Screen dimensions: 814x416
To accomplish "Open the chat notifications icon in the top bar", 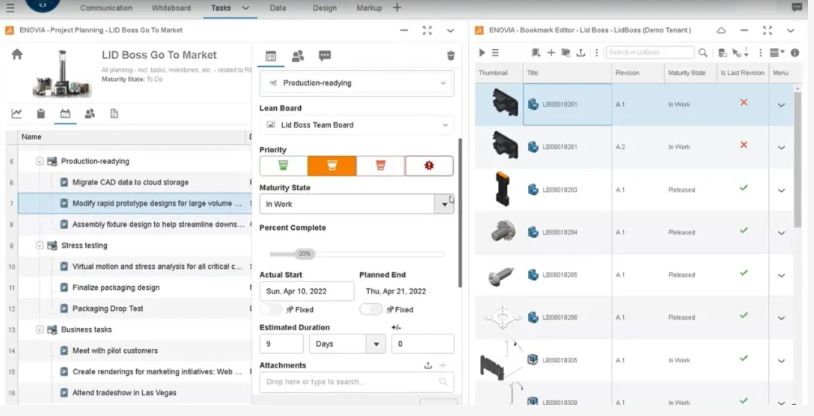I will pyautogui.click(x=797, y=7).
